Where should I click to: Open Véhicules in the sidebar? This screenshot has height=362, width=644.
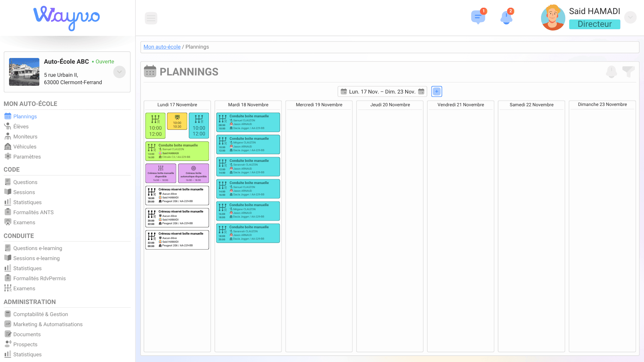[24, 146]
